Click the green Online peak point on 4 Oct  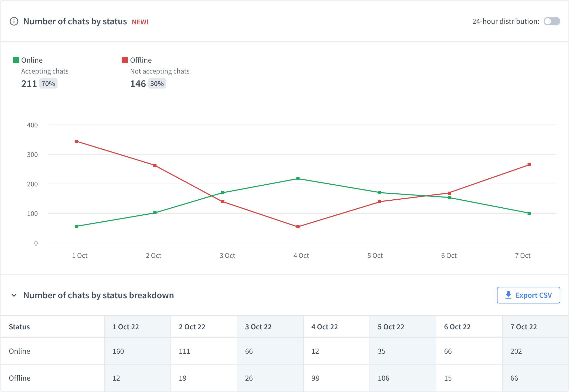(x=298, y=179)
